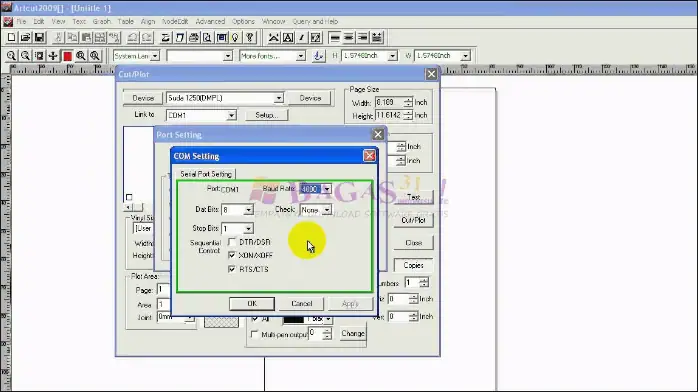
Task: Click the text-on-path icon beside More fonts
Action: click(318, 56)
